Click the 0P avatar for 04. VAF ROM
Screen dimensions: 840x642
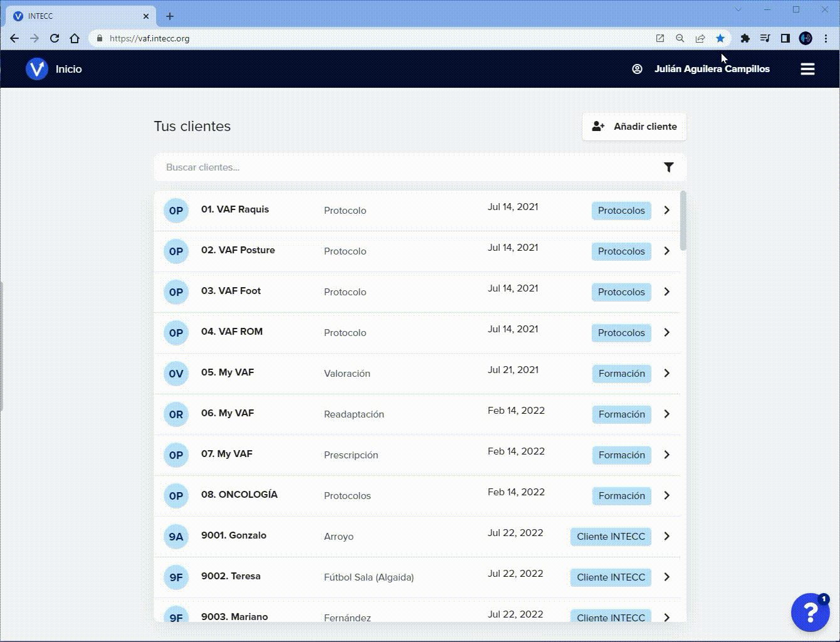pyautogui.click(x=176, y=333)
